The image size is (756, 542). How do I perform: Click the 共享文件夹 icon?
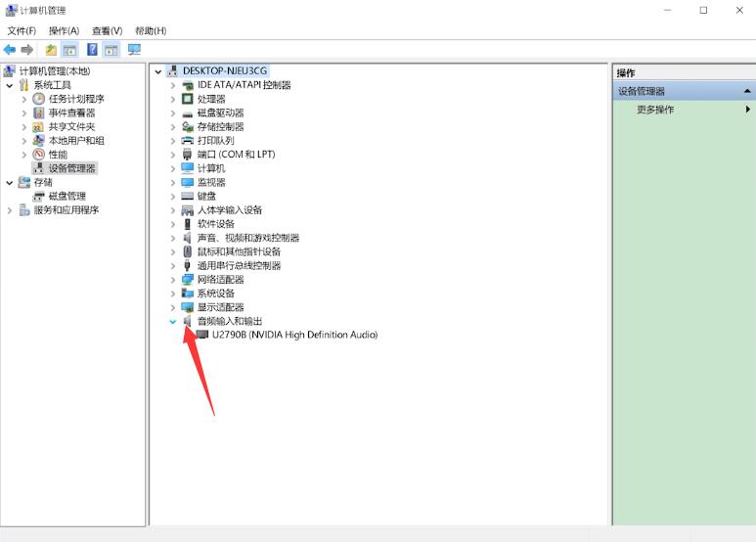click(x=38, y=127)
